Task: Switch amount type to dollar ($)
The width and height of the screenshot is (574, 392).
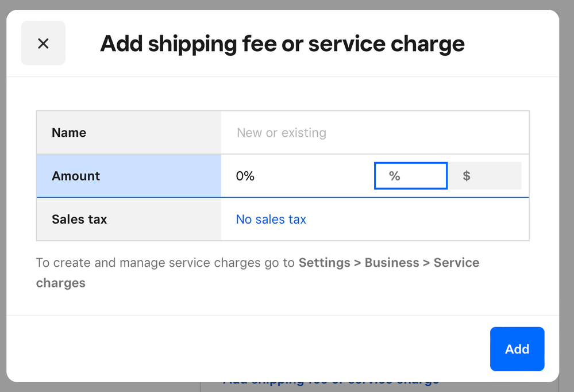Action: (484, 176)
